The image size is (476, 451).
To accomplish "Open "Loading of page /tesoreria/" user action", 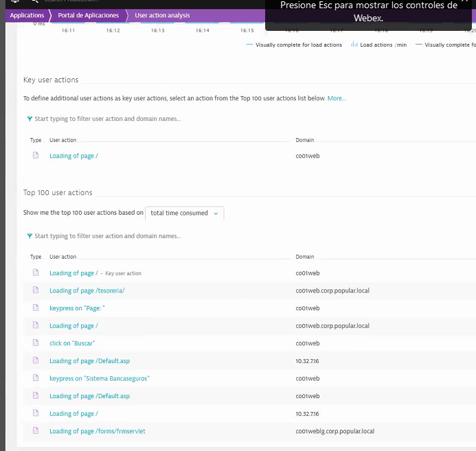I will [x=87, y=291].
